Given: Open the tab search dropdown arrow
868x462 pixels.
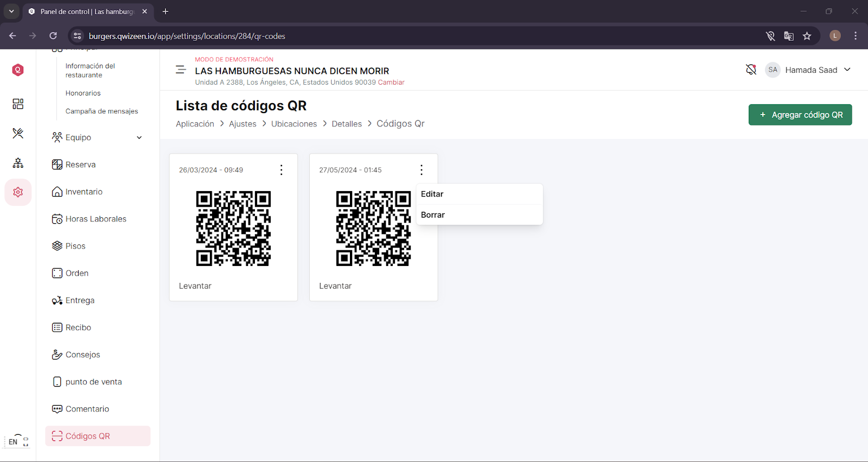Looking at the screenshot, I should pyautogui.click(x=11, y=11).
